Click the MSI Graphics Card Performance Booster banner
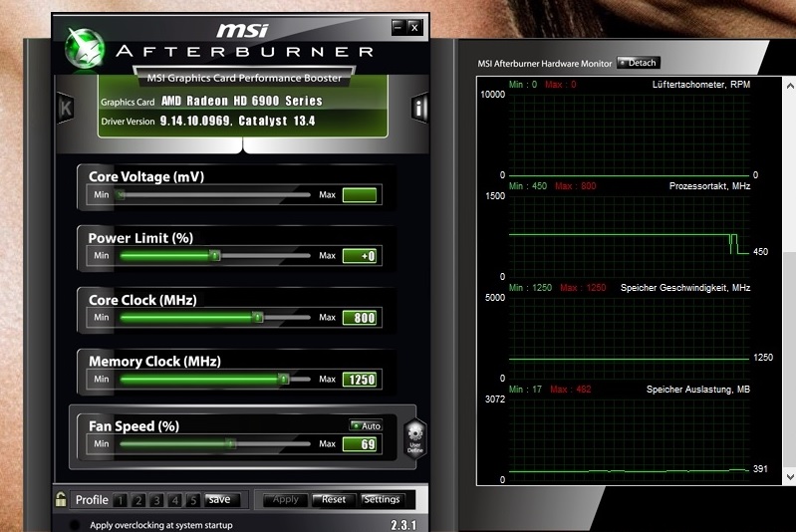The height and width of the screenshot is (532, 796). click(244, 78)
